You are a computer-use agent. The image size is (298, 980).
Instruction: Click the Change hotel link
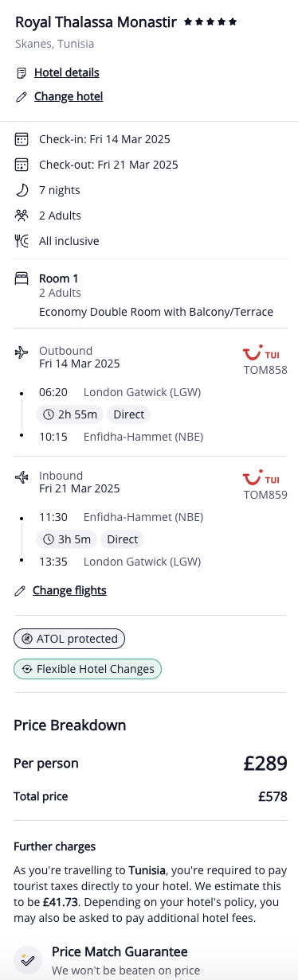click(x=69, y=96)
